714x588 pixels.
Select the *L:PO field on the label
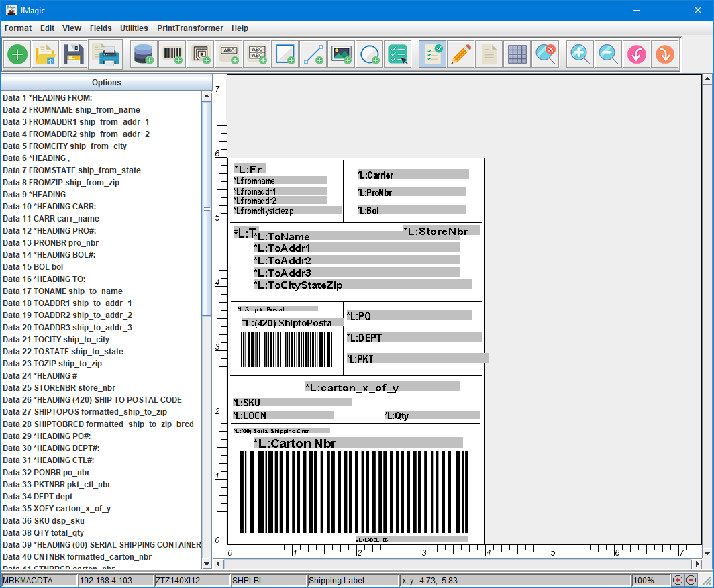coord(409,315)
